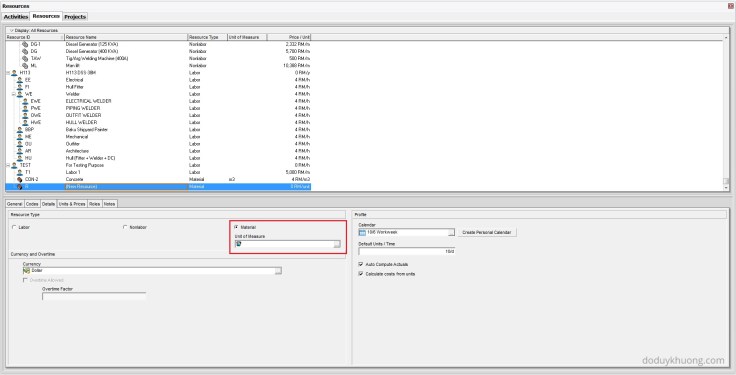Select the OUTFIT WELDER resource name
The width and height of the screenshot is (736, 375).
click(x=83, y=115)
